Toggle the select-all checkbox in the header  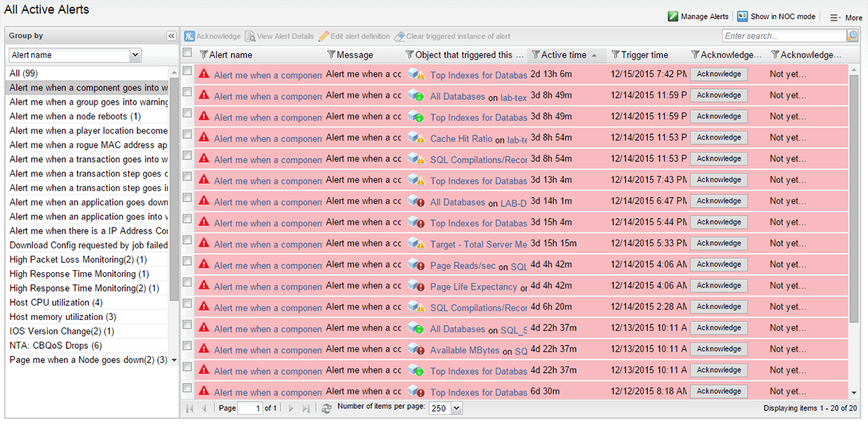[x=187, y=54]
